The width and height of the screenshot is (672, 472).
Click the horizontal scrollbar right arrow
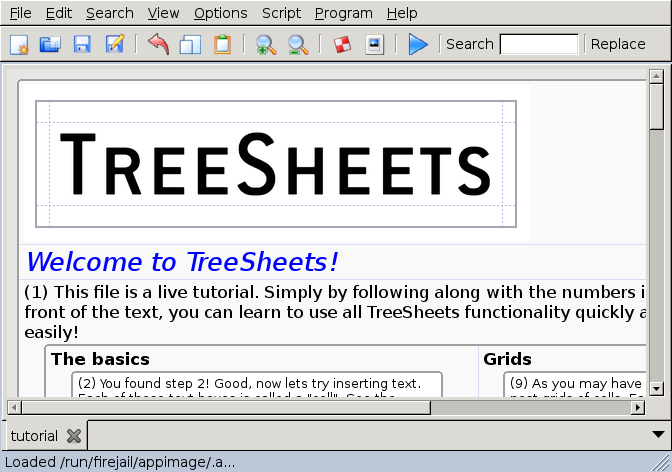point(638,407)
